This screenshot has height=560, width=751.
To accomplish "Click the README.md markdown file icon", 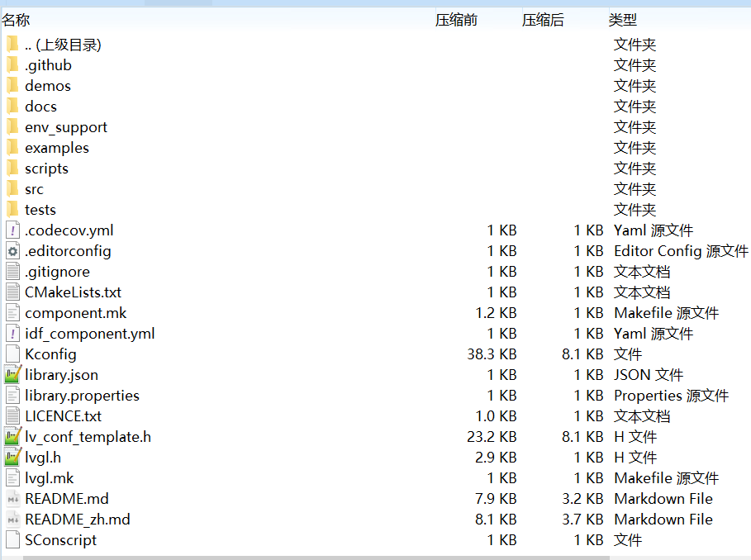I will pos(12,499).
